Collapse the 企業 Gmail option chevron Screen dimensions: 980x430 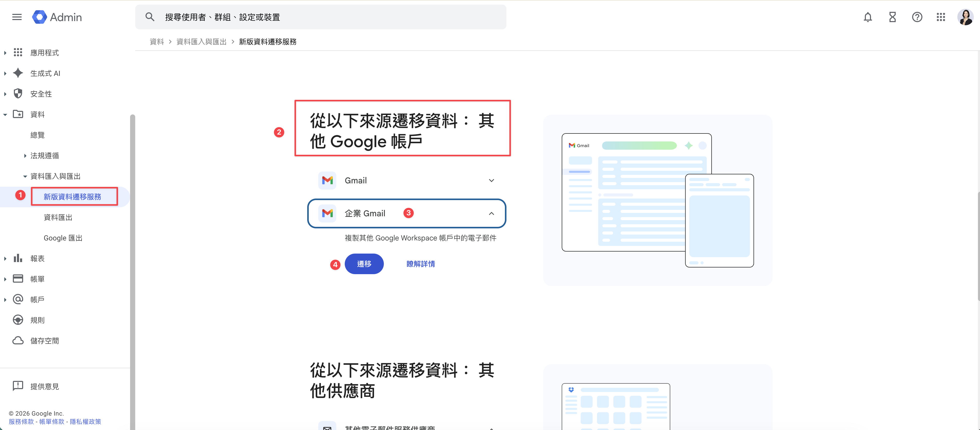click(x=491, y=213)
